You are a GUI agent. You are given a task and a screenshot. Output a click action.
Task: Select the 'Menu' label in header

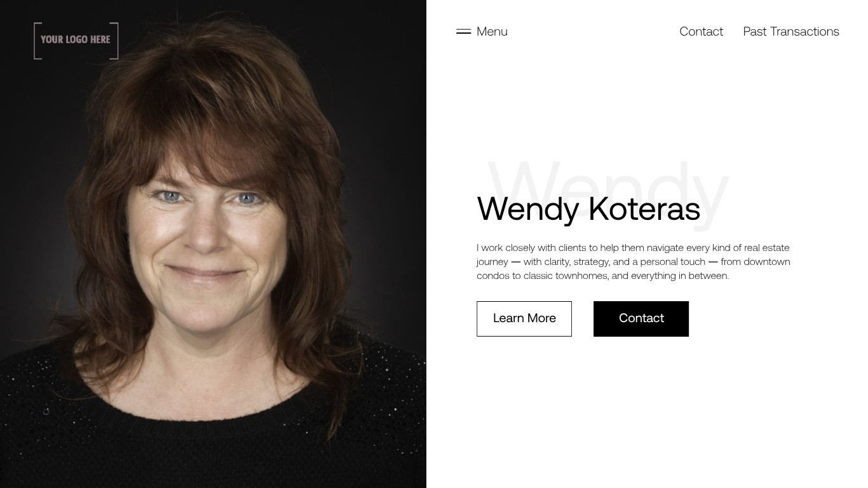492,31
